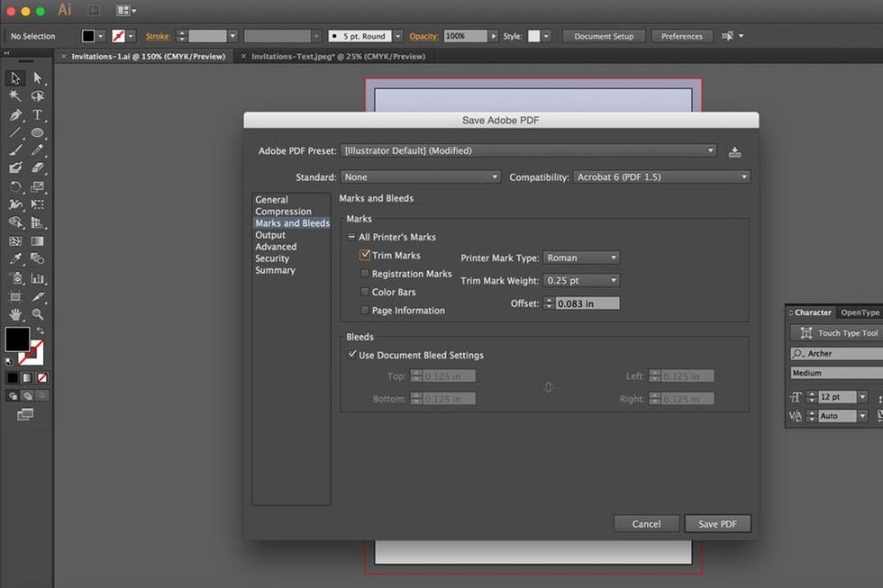Click the save preset icon beside Adobe PDF Preset
The height and width of the screenshot is (588, 883).
tap(734, 151)
